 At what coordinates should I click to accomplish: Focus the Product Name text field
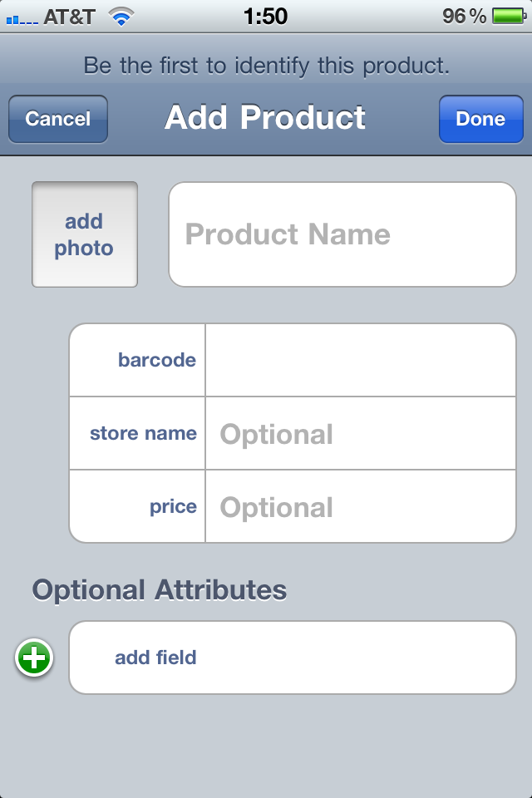tap(342, 234)
